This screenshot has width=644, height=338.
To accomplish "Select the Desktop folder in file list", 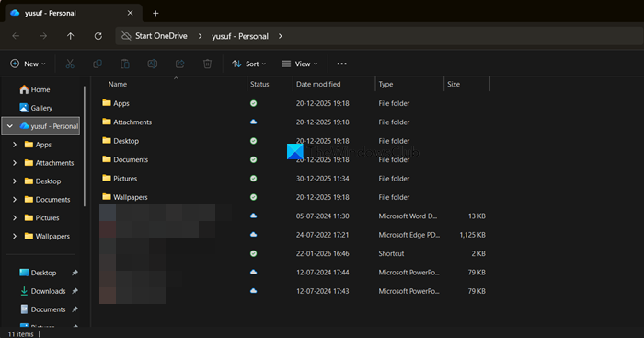I will pos(121,141).
